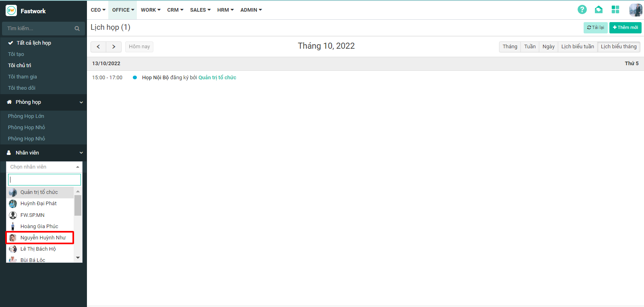This screenshot has width=644, height=307.
Task: Close the 'Chọn nhân viên' dropdown
Action: coord(78,167)
